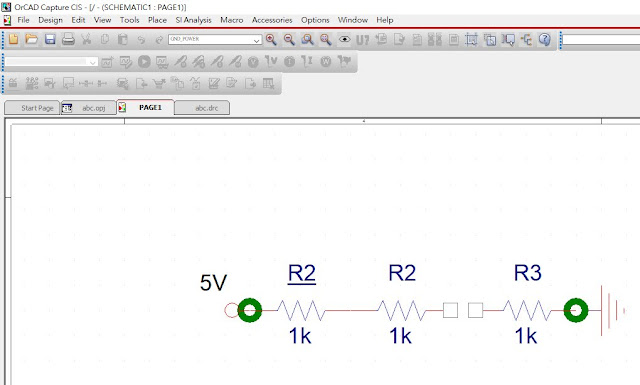640x385 pixels.
Task: Open the Accessories menu
Action: point(272,20)
